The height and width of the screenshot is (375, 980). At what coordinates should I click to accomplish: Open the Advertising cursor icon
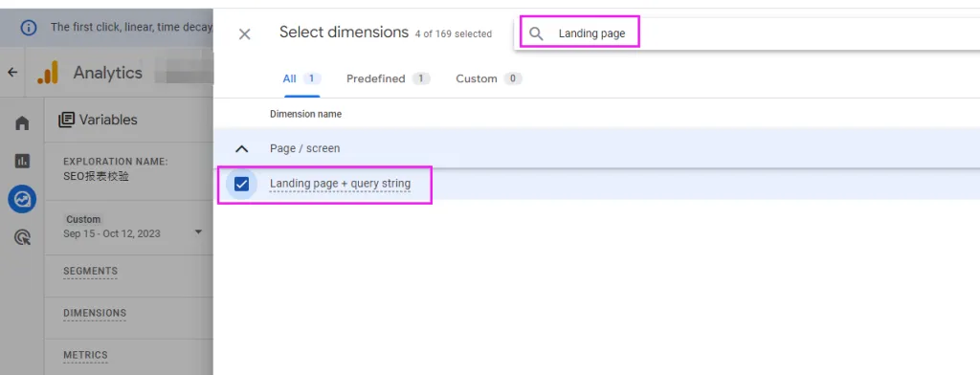22,237
